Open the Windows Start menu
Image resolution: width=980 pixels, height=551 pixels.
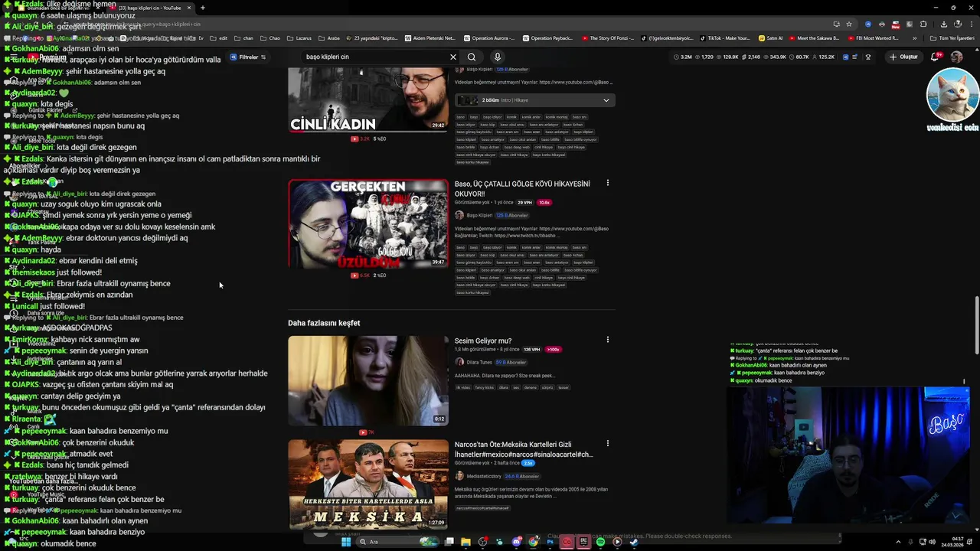[x=346, y=542]
